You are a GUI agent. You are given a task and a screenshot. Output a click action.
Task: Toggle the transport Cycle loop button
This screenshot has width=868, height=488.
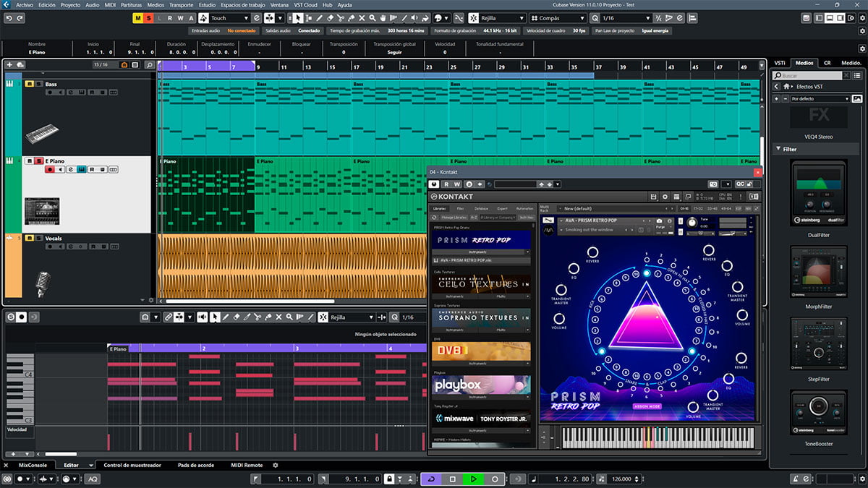point(431,479)
